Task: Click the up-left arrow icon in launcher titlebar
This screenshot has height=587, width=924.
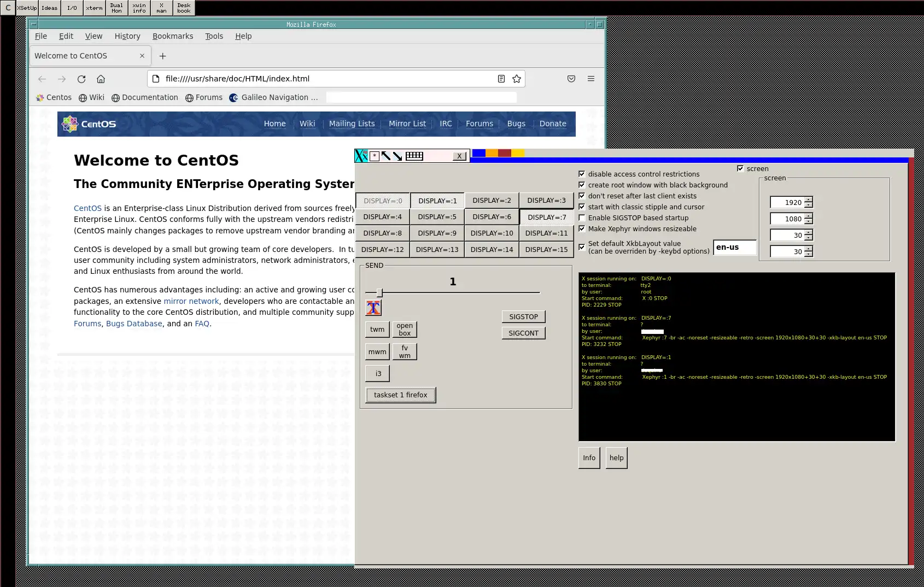Action: (386, 156)
